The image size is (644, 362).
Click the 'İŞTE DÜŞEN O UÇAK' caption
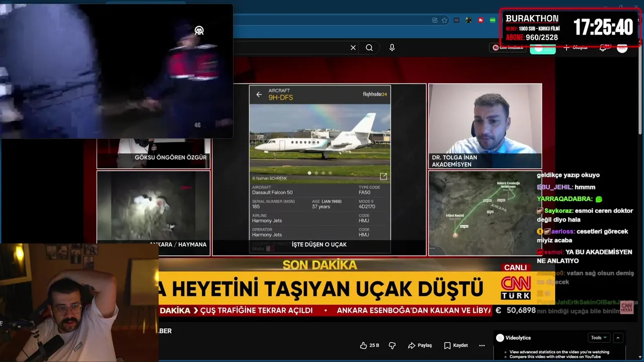click(319, 244)
